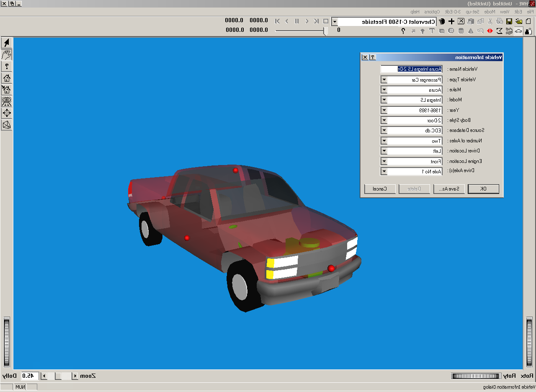The image size is (536, 392).
Task: Click the grabbing hand toolbar icon
Action: 442,21
